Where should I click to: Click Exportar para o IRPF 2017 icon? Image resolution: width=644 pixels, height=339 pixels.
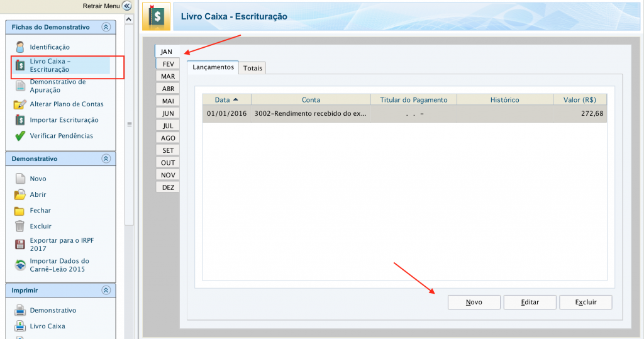pyautogui.click(x=20, y=245)
